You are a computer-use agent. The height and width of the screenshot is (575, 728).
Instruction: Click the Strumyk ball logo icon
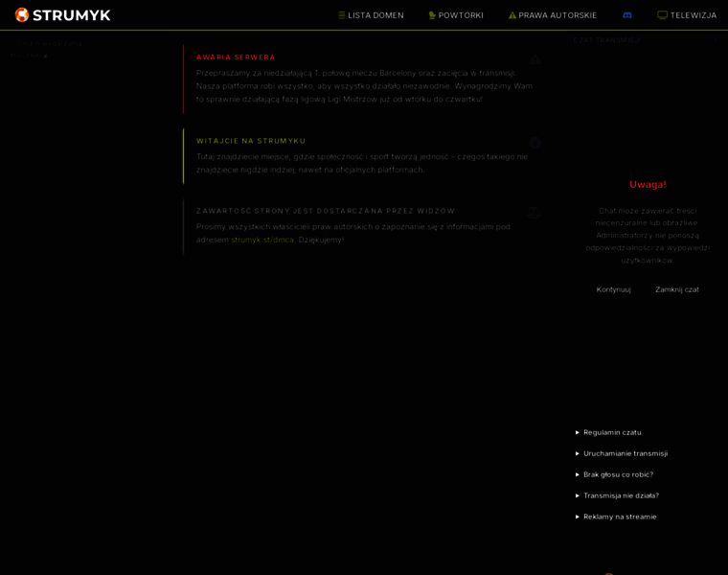tap(22, 15)
